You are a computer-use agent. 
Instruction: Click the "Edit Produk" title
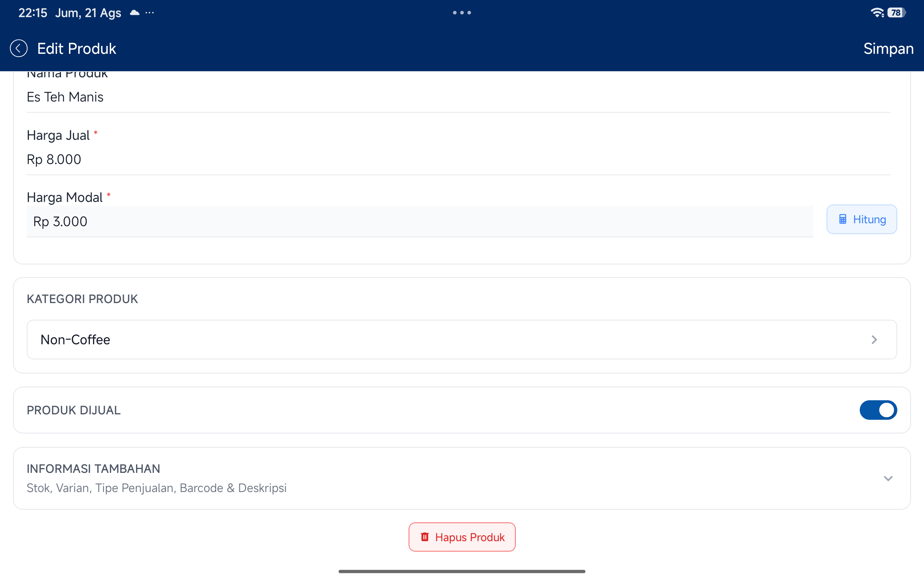tap(77, 48)
